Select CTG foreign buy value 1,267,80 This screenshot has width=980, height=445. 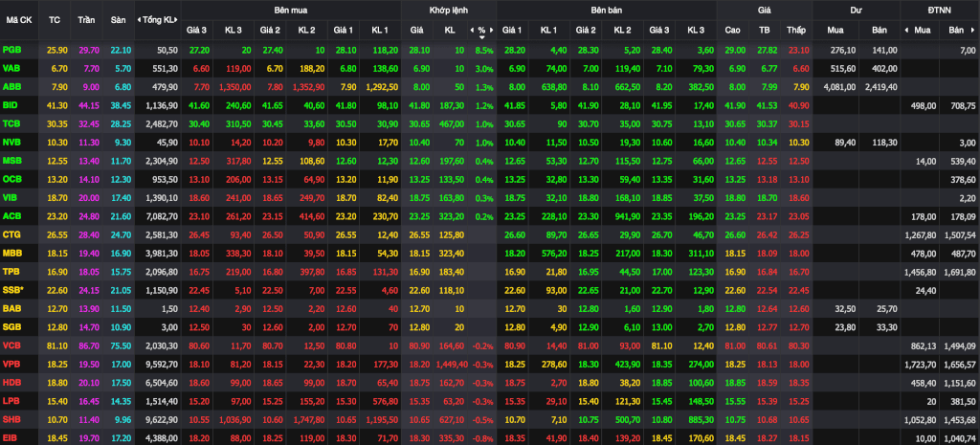point(920,235)
